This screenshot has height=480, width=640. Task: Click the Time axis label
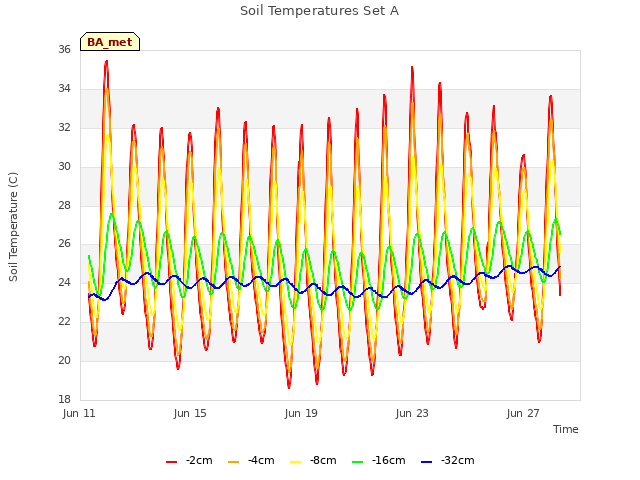566,429
